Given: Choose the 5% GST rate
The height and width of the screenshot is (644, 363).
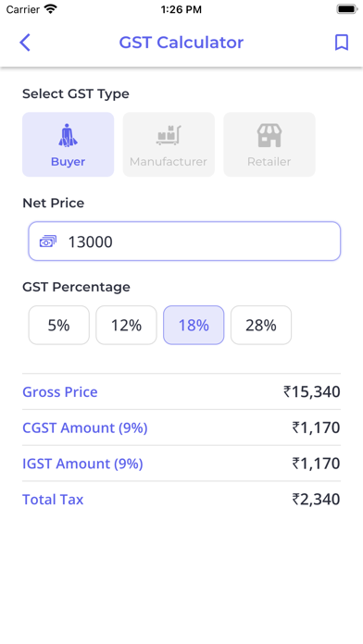Looking at the screenshot, I should (58, 326).
